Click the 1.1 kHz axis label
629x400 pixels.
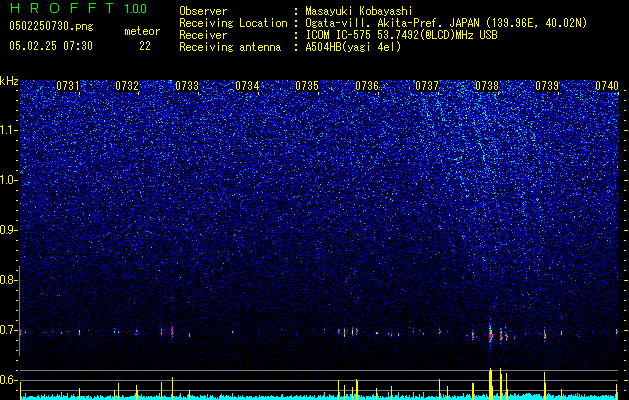(x=9, y=130)
